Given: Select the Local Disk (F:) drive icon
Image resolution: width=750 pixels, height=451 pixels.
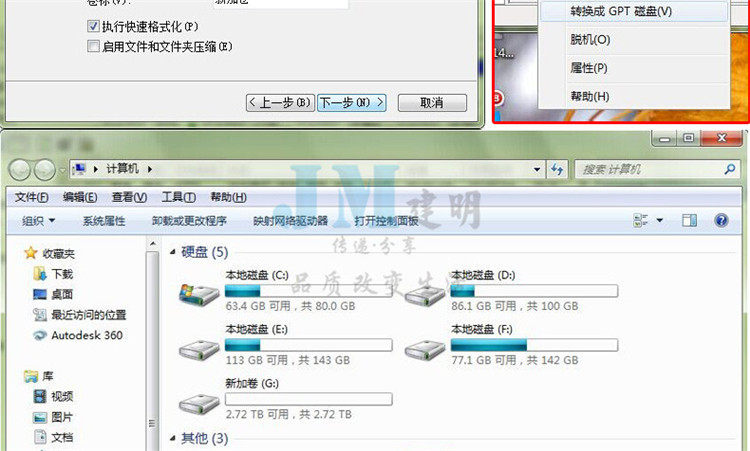Looking at the screenshot, I should coord(425,350).
